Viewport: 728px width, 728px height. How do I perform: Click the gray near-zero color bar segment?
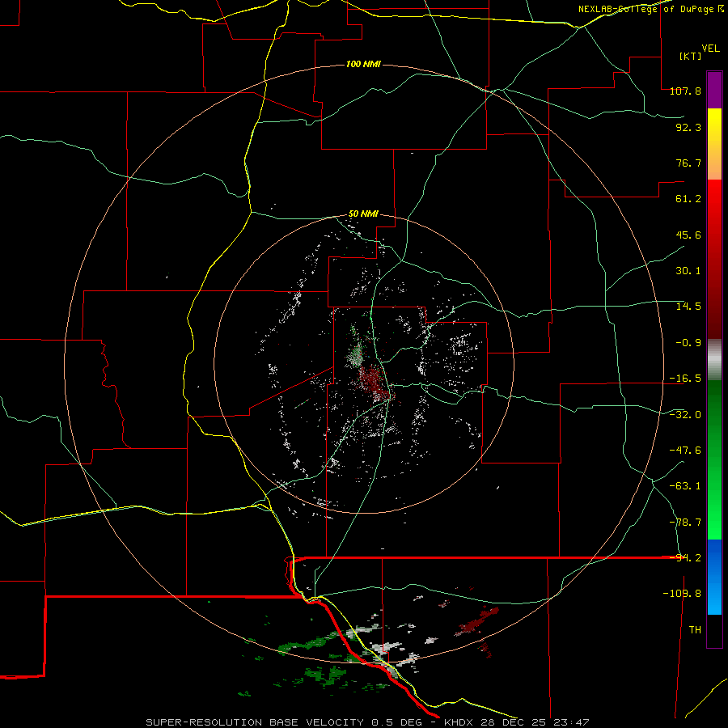click(714, 360)
